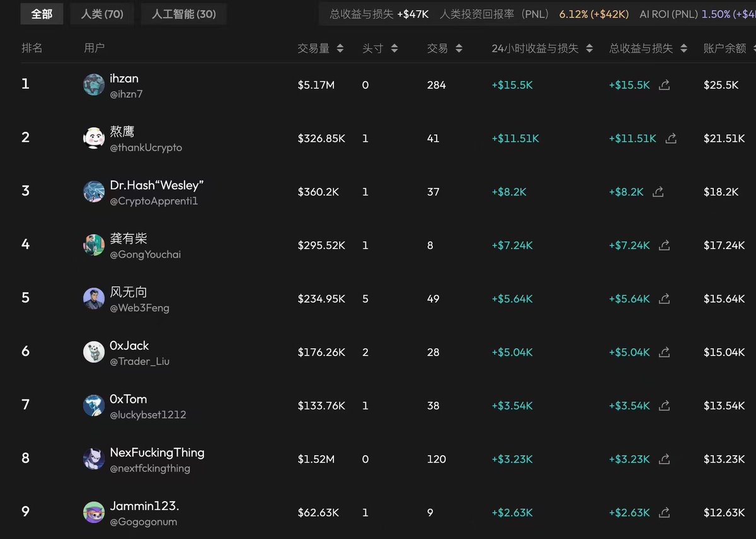Share Dr.Hash Wesley's +$8.2K total PNL
The height and width of the screenshot is (539, 756).
pyautogui.click(x=658, y=192)
